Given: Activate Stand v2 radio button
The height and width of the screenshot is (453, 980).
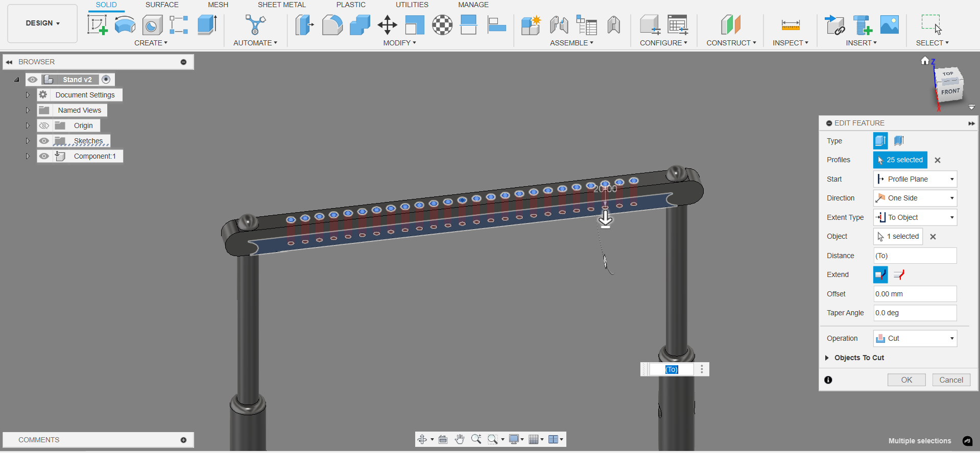Looking at the screenshot, I should point(106,80).
